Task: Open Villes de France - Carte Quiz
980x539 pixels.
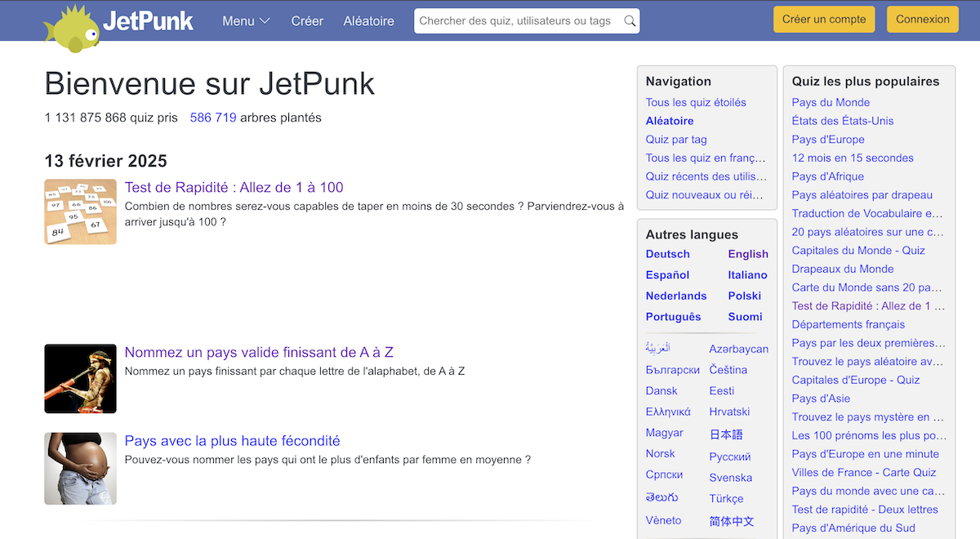Action: click(x=864, y=472)
